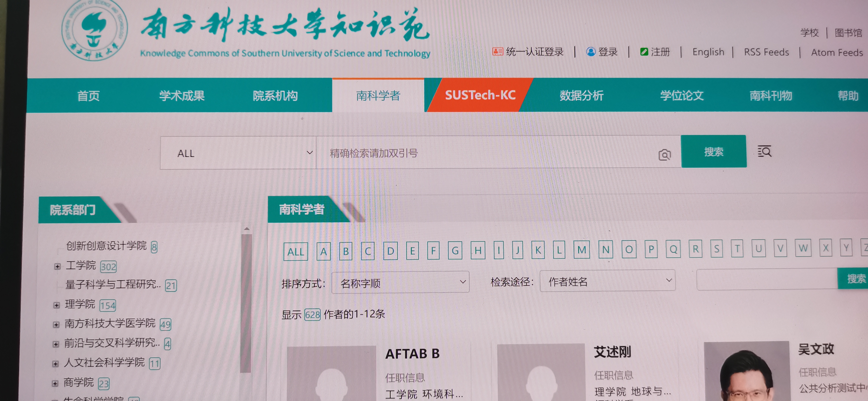
Task: Open the advanced search icon
Action: [x=764, y=151]
